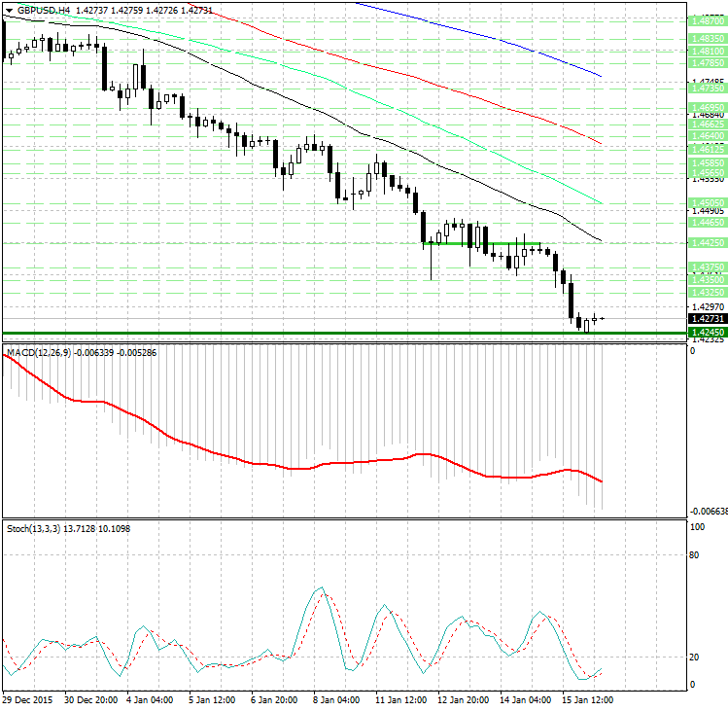Select the 1.43500 price level label

tap(708, 280)
